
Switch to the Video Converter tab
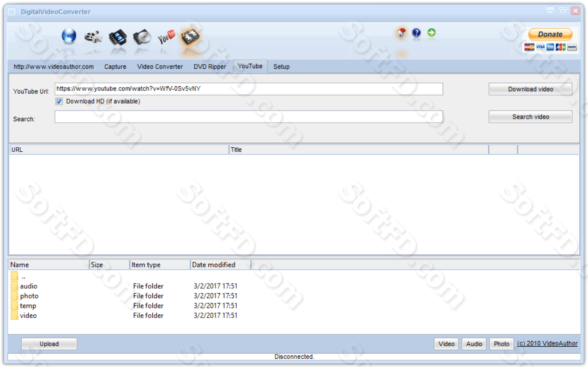point(160,66)
